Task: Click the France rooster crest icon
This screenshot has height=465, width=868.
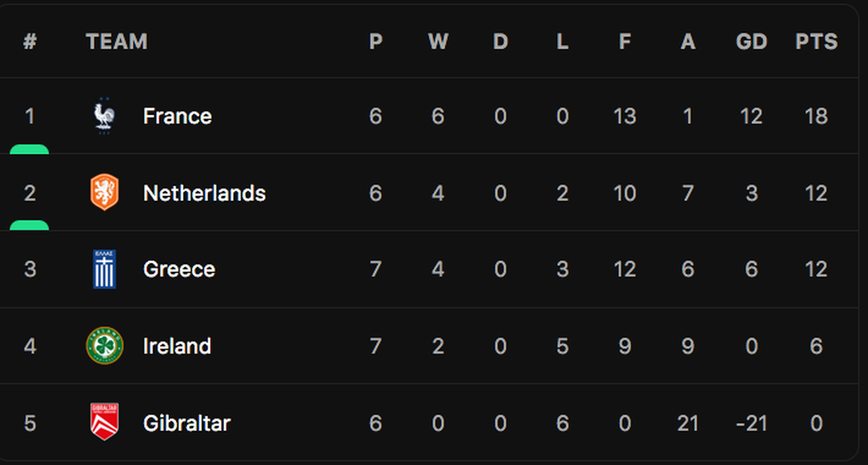Action: click(x=105, y=116)
